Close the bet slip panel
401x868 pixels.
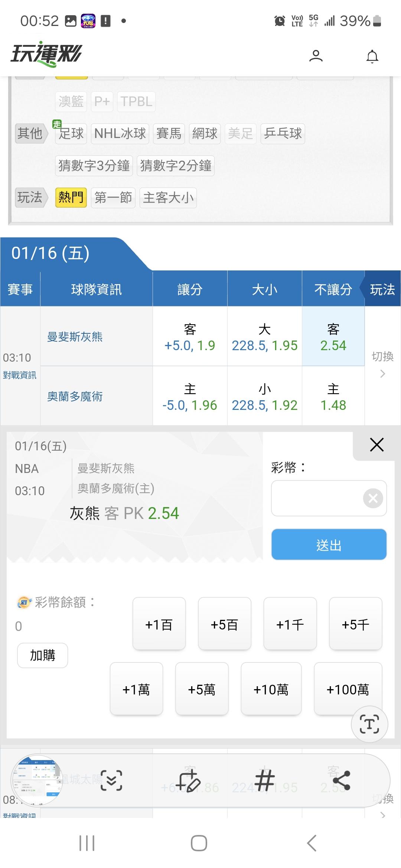click(x=376, y=444)
